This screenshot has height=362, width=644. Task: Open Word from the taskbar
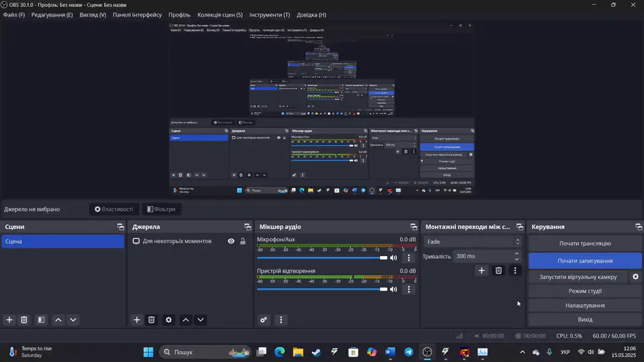(390, 352)
